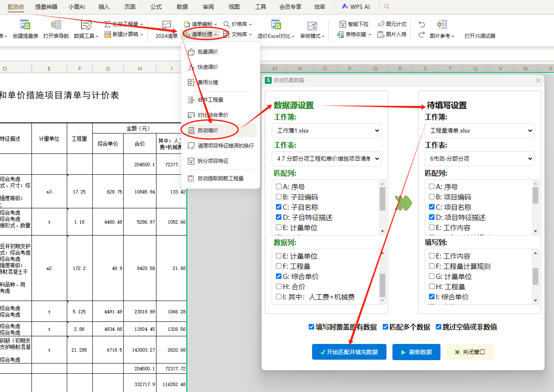
Task: Switch to the 数据 ribbon tab
Action: pyautogui.click(x=182, y=6)
